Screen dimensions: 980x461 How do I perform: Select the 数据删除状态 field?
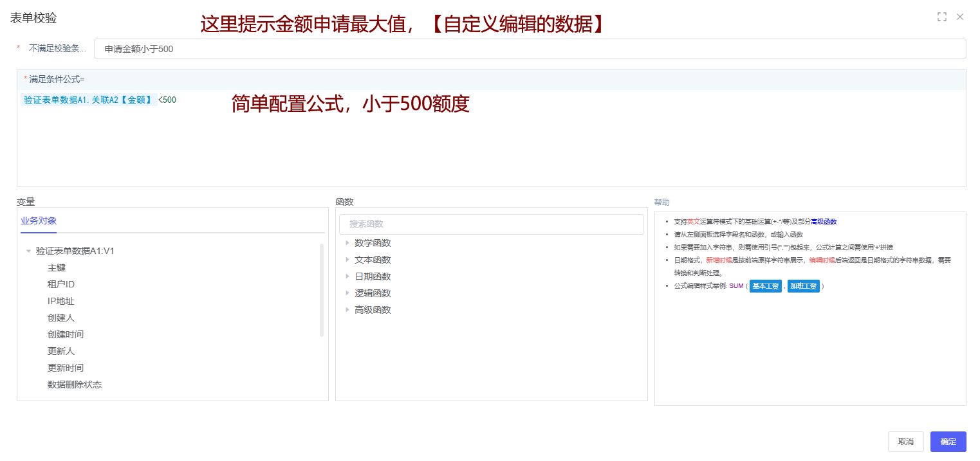pyautogui.click(x=75, y=385)
